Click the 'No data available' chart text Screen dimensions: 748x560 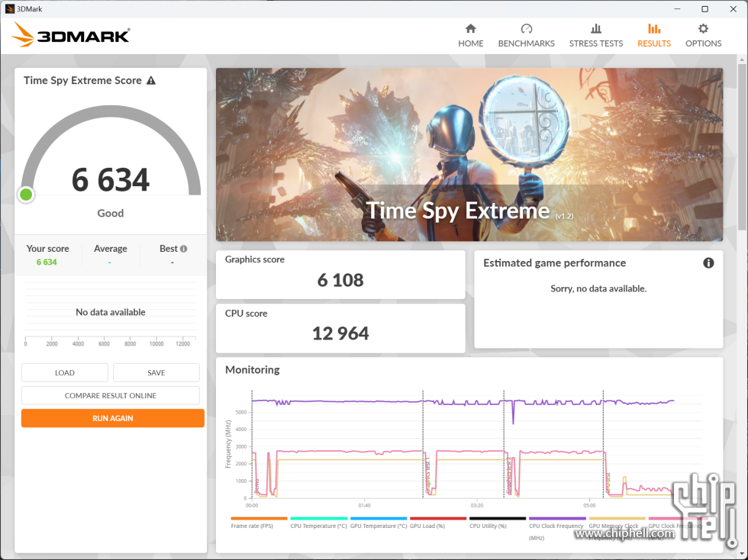tap(110, 312)
